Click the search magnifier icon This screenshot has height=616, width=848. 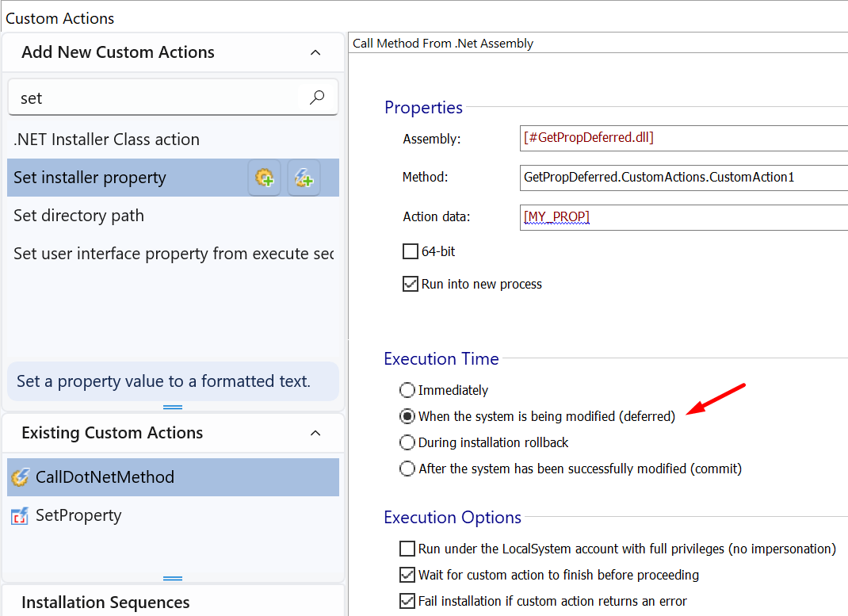[x=317, y=98]
